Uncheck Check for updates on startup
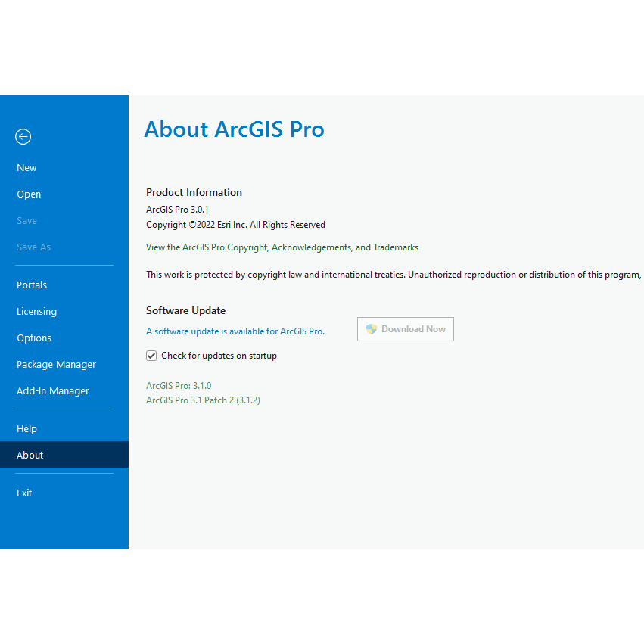644x644 pixels. pyautogui.click(x=151, y=356)
